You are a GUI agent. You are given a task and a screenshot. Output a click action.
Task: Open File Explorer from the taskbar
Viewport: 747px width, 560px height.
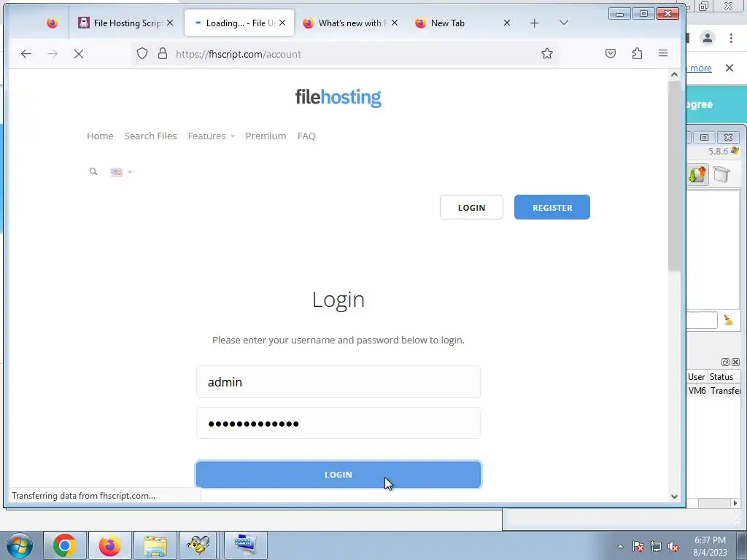[155, 545]
